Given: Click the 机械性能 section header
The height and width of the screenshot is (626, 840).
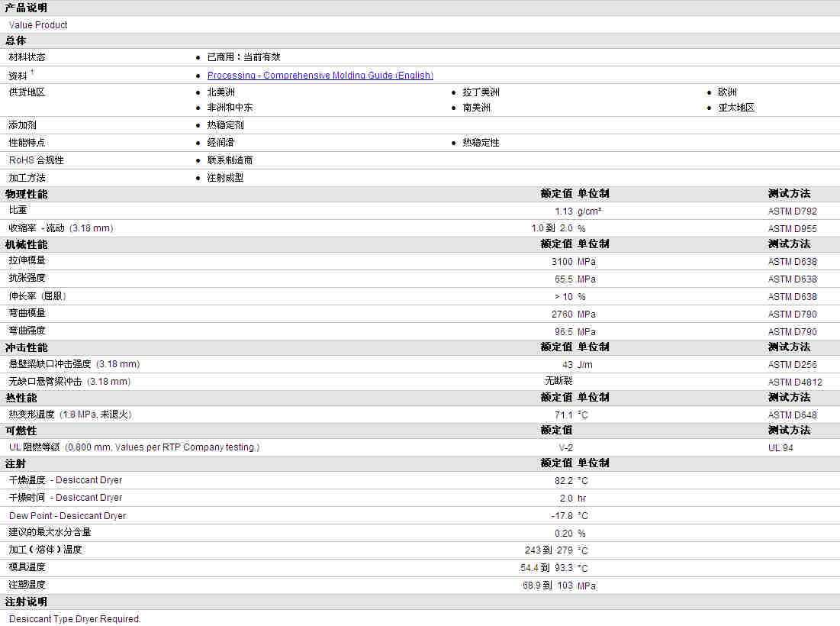Looking at the screenshot, I should (x=26, y=244).
